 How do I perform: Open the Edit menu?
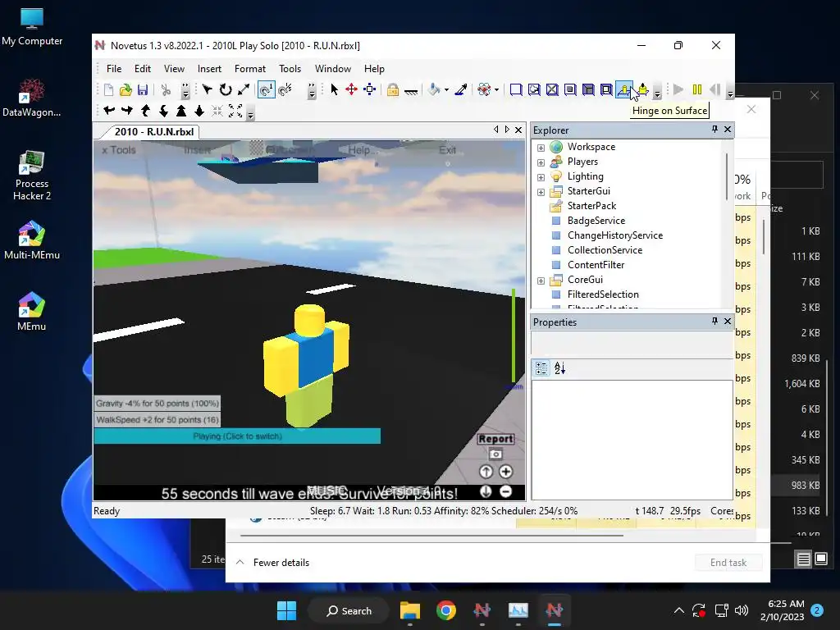(143, 69)
